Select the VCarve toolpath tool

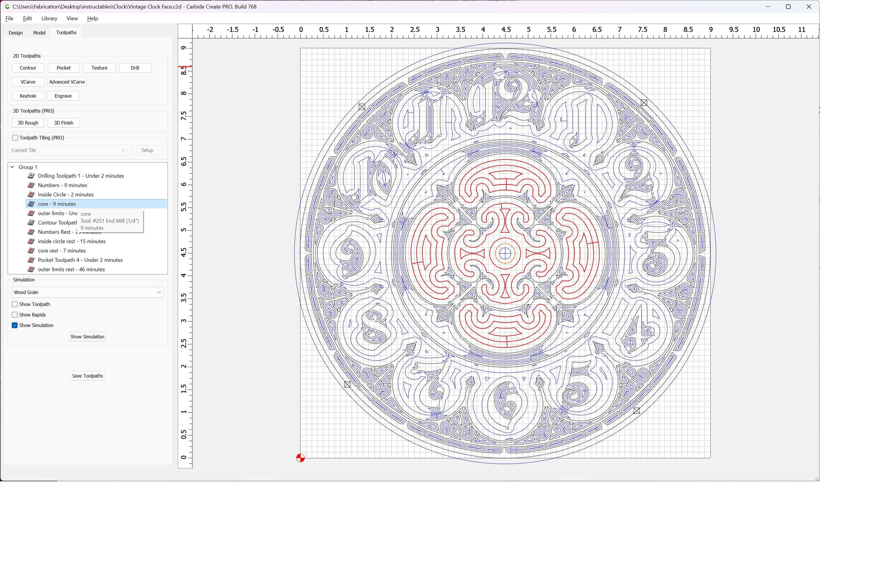click(x=28, y=81)
